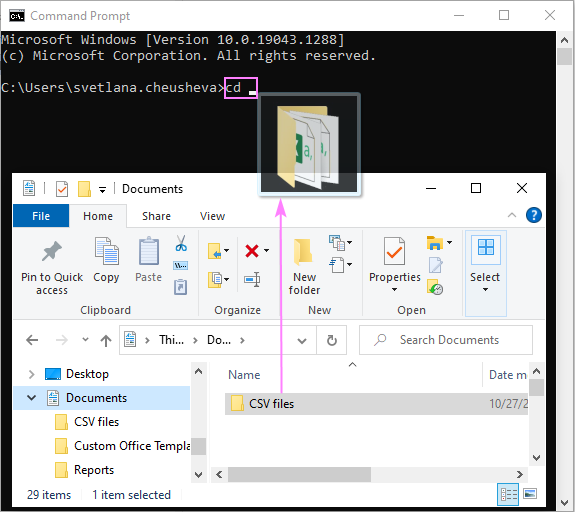Viewport: 575px width, 512px height.
Task: Click navigation pane scrollbar down arrow
Action: [198, 475]
